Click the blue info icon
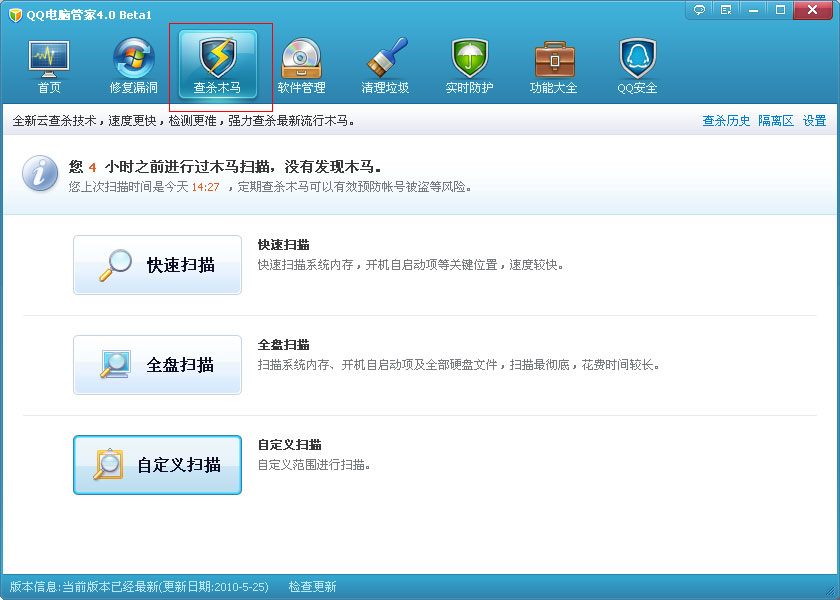 (x=40, y=174)
